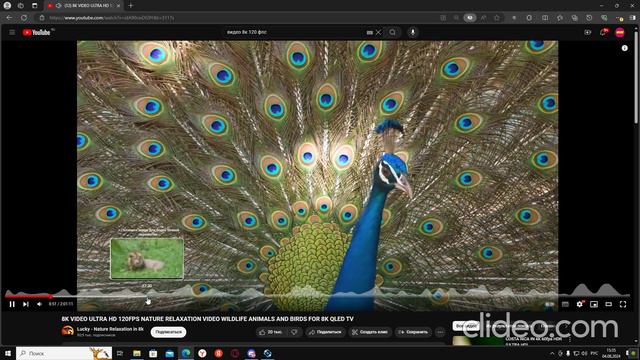Open the player settings gear
The width and height of the screenshot is (640, 360).
(580, 304)
